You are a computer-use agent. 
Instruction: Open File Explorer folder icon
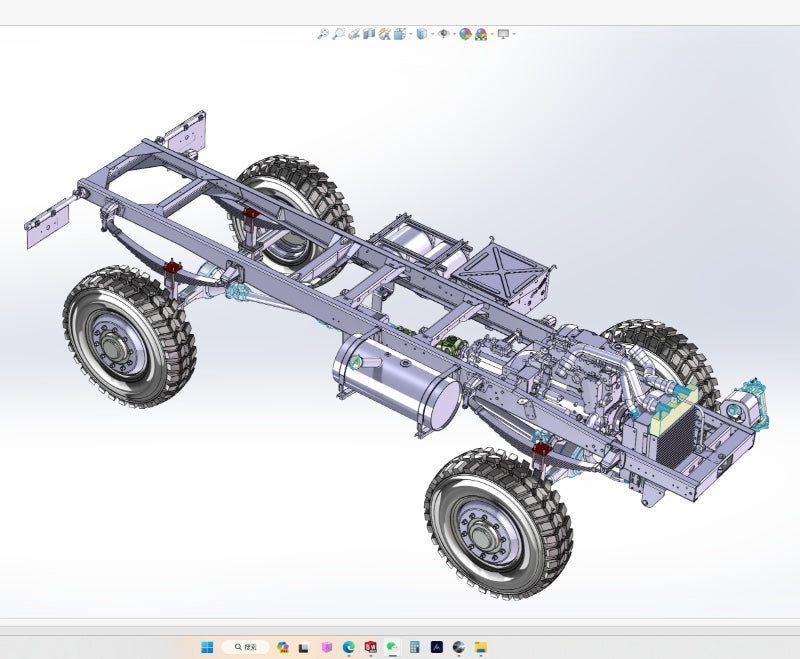[x=480, y=647]
